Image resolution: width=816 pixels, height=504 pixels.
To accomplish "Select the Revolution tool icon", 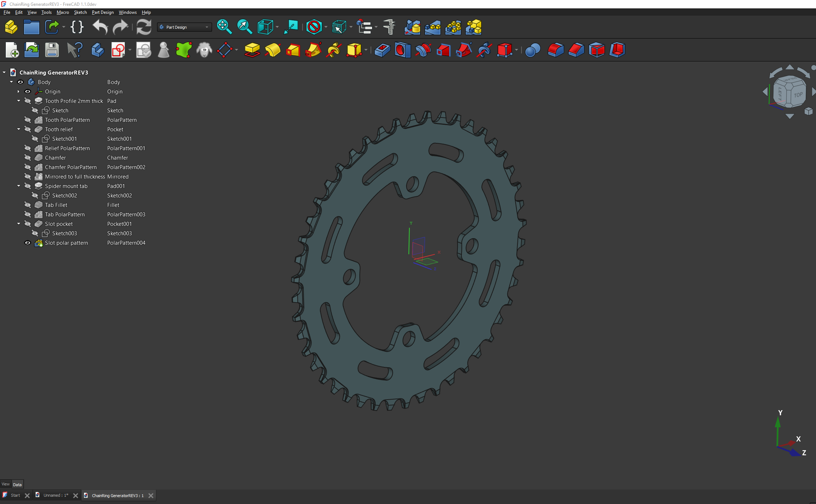I will point(273,50).
